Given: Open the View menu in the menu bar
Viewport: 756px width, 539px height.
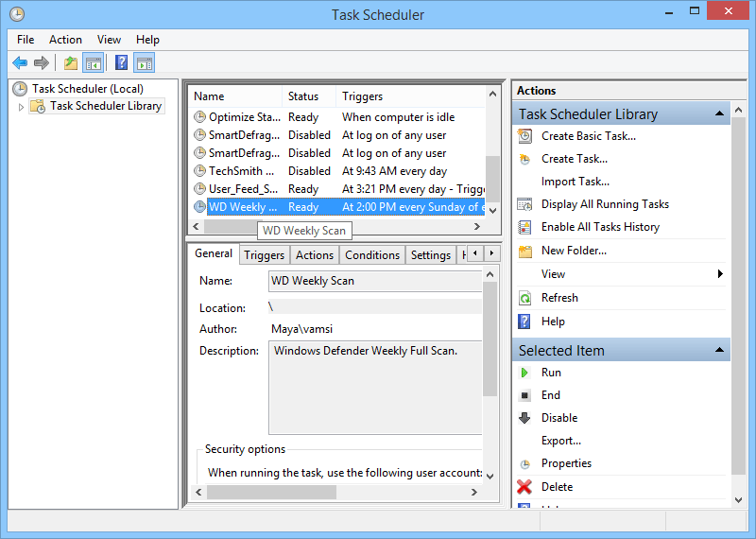Looking at the screenshot, I should [109, 40].
